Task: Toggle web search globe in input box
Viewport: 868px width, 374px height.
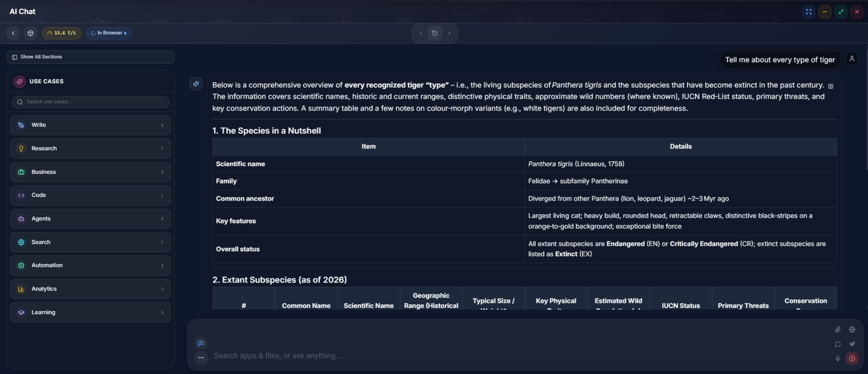Action: [x=852, y=330]
